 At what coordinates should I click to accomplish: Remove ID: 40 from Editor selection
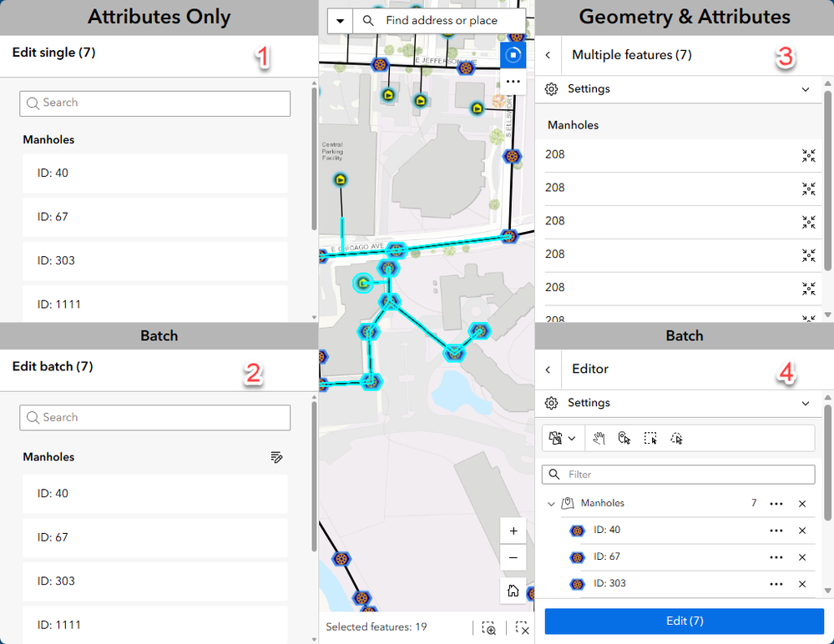[802, 531]
